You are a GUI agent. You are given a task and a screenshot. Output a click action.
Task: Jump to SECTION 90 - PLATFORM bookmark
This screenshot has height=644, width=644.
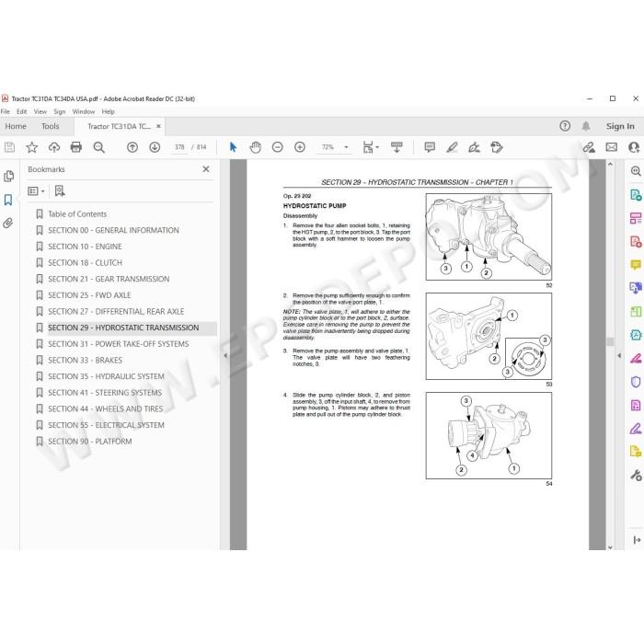[x=90, y=442]
